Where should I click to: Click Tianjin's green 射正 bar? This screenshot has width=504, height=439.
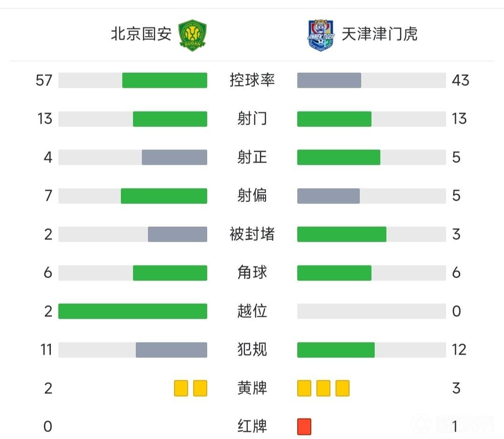339,157
